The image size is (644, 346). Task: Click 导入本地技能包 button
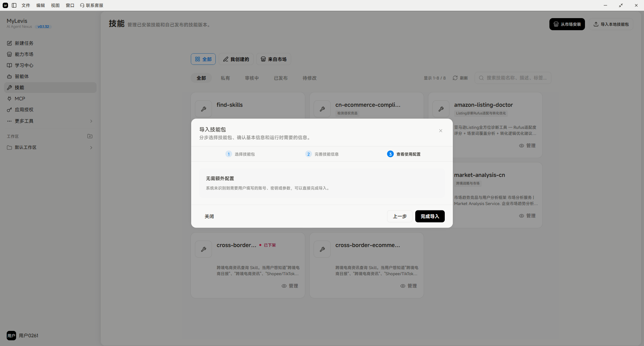611,24
